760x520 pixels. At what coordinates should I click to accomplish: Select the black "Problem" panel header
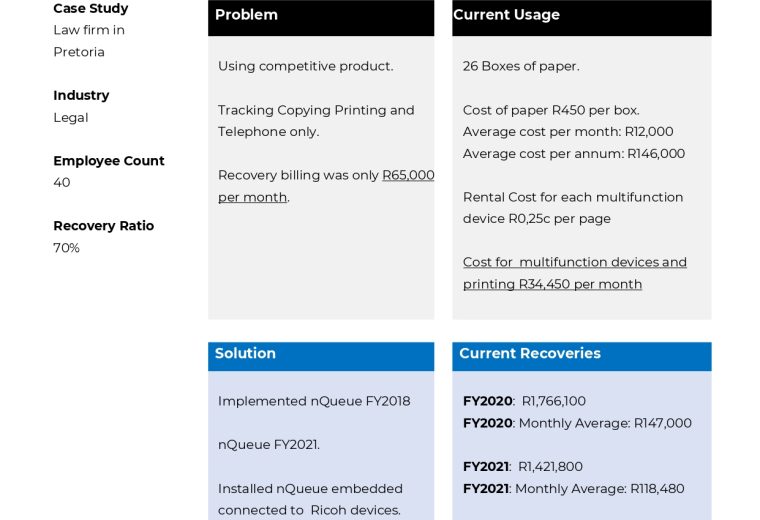[x=321, y=16]
